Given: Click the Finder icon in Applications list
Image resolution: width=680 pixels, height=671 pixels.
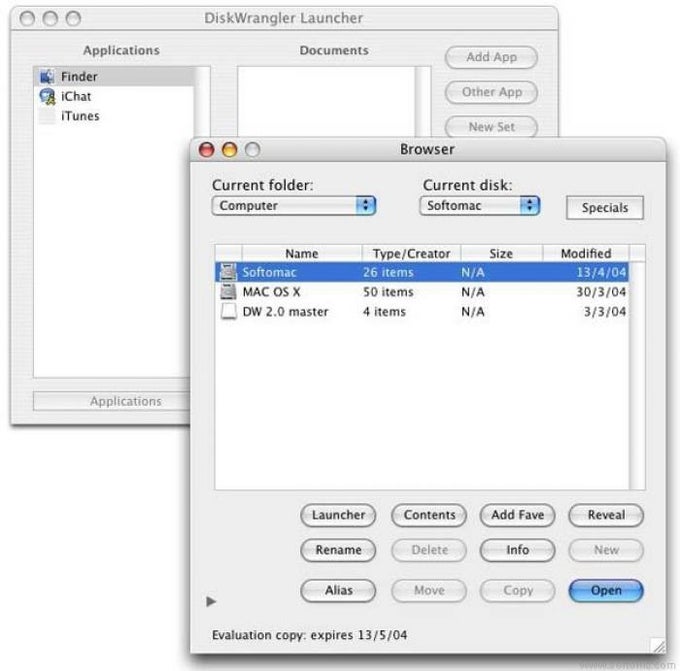Looking at the screenshot, I should [x=47, y=76].
